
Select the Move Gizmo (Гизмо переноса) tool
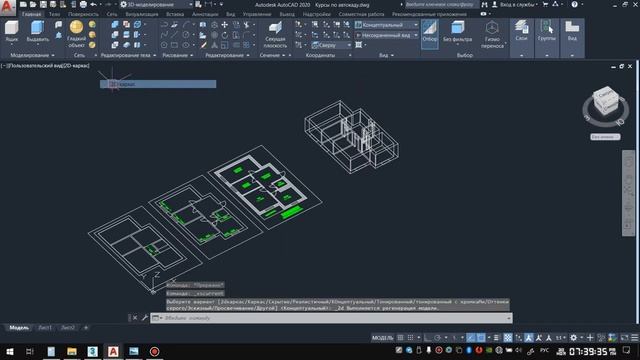tap(492, 35)
